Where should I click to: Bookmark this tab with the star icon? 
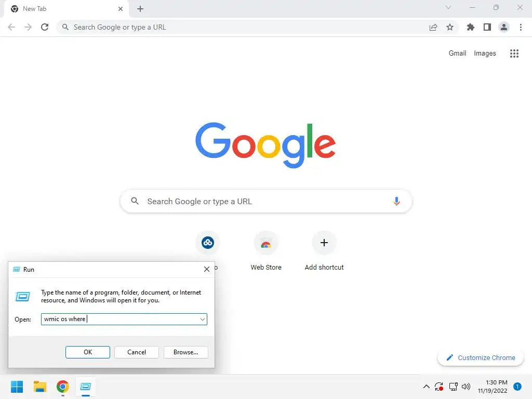pyautogui.click(x=450, y=27)
